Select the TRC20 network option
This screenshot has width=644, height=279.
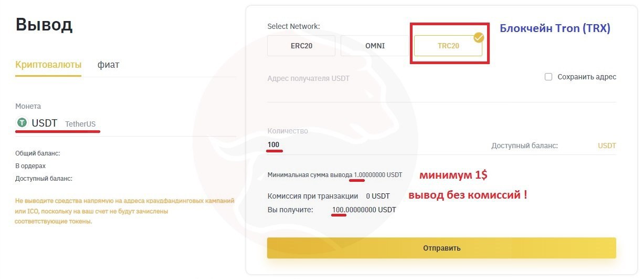[448, 46]
